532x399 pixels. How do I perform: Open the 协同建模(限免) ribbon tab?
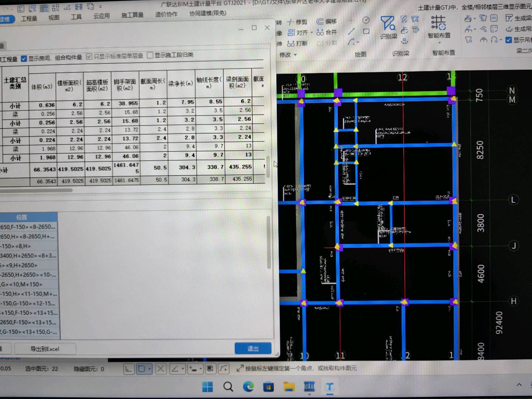[x=208, y=13]
